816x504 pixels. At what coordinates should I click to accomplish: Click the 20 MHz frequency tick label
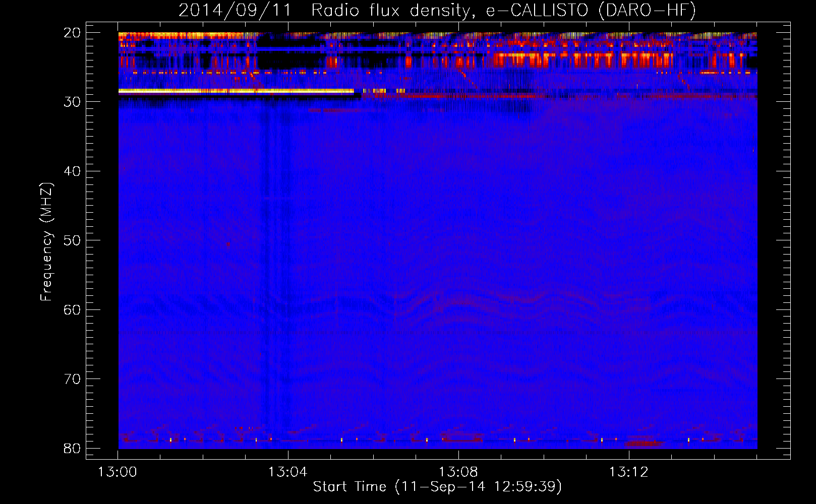(72, 33)
